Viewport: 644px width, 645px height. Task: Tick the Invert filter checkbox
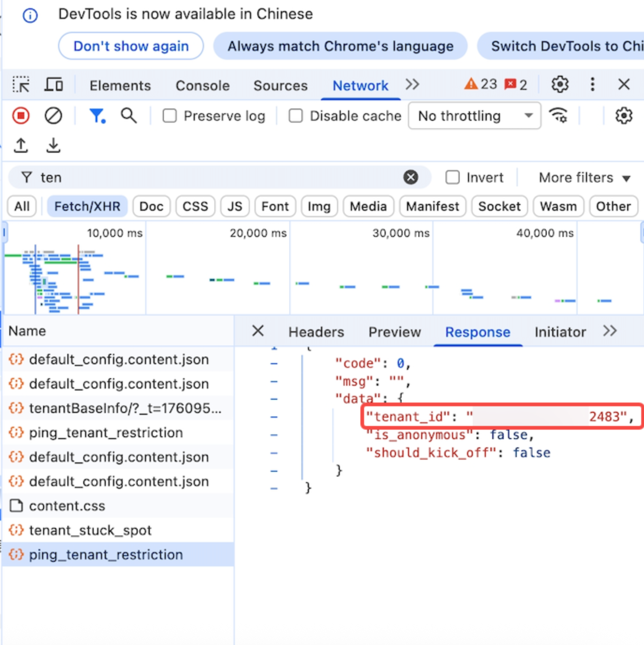pos(452,177)
